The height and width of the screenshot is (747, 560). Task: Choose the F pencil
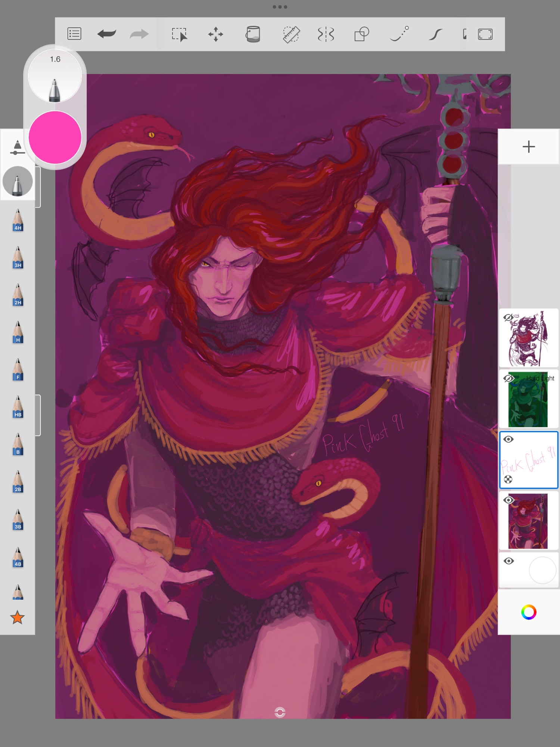click(x=18, y=369)
